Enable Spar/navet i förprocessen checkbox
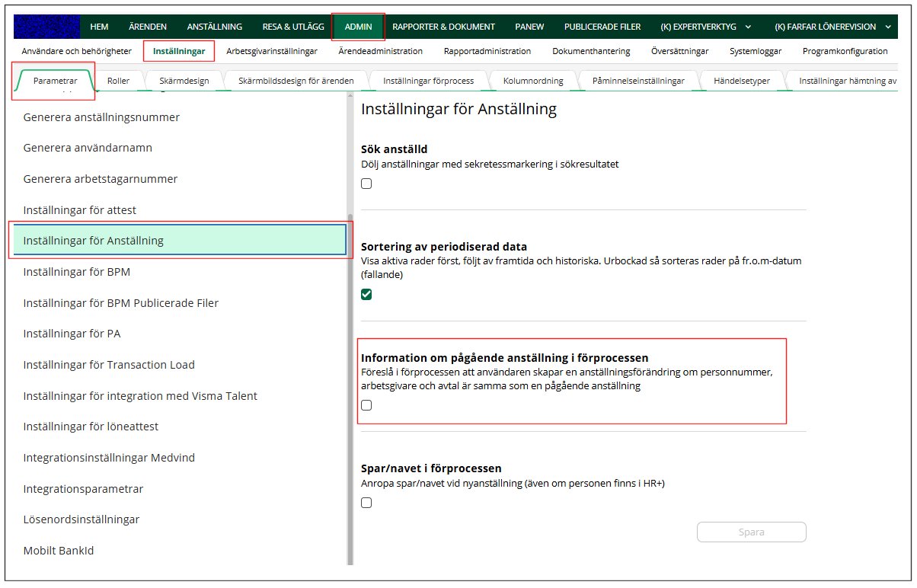The width and height of the screenshot is (917, 588). [366, 503]
